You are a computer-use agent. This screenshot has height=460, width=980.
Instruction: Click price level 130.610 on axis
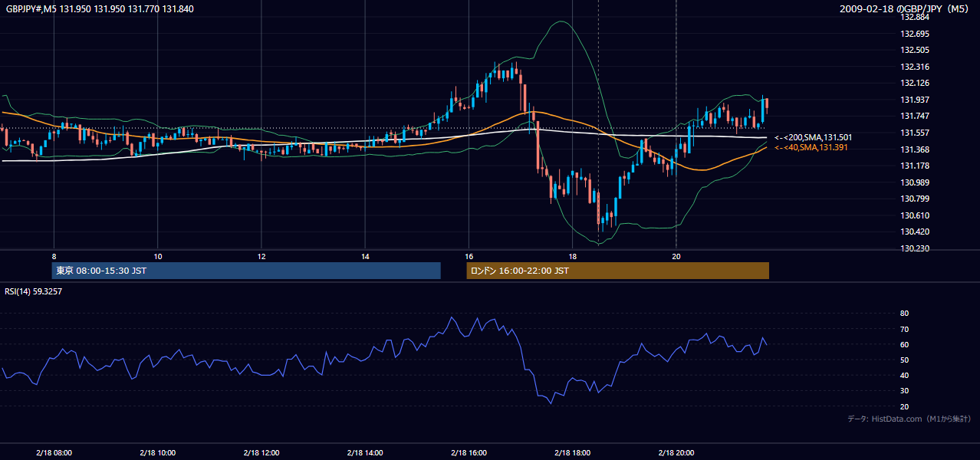pyautogui.click(x=914, y=215)
